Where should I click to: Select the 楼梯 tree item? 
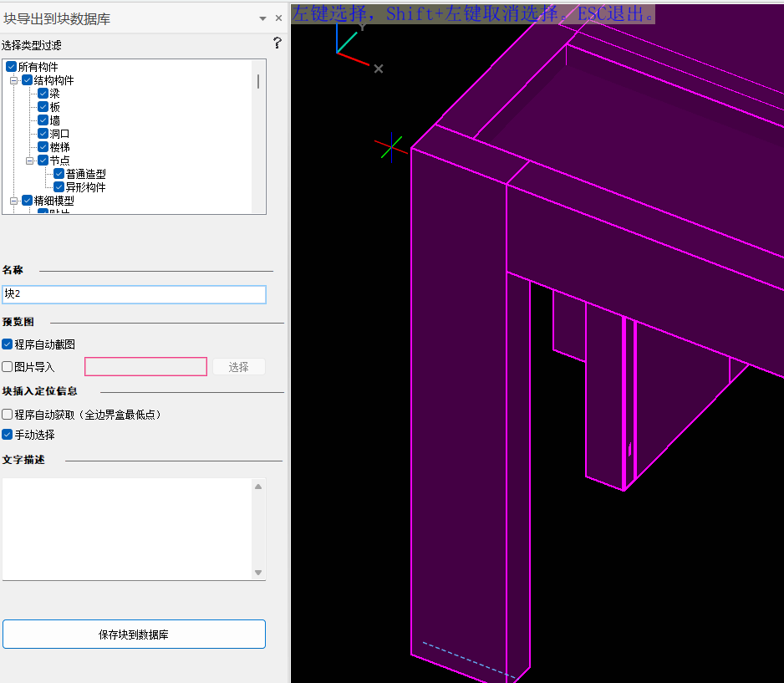tap(59, 147)
